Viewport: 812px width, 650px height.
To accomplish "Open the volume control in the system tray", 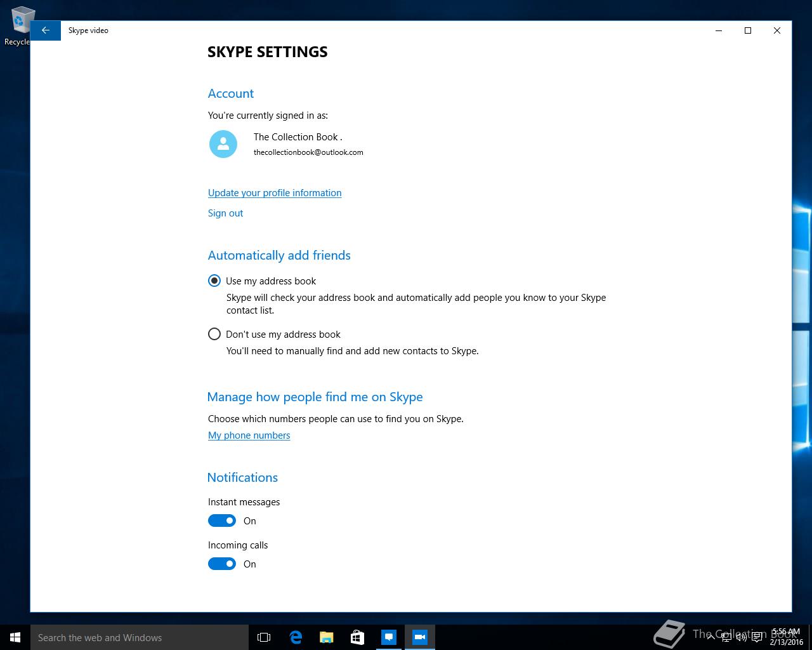I will tap(741, 637).
